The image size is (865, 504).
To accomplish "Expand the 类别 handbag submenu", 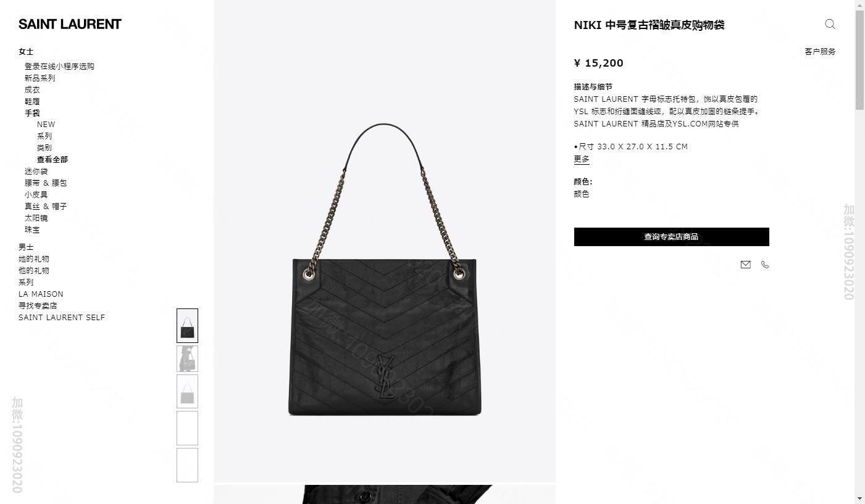I will (x=44, y=147).
